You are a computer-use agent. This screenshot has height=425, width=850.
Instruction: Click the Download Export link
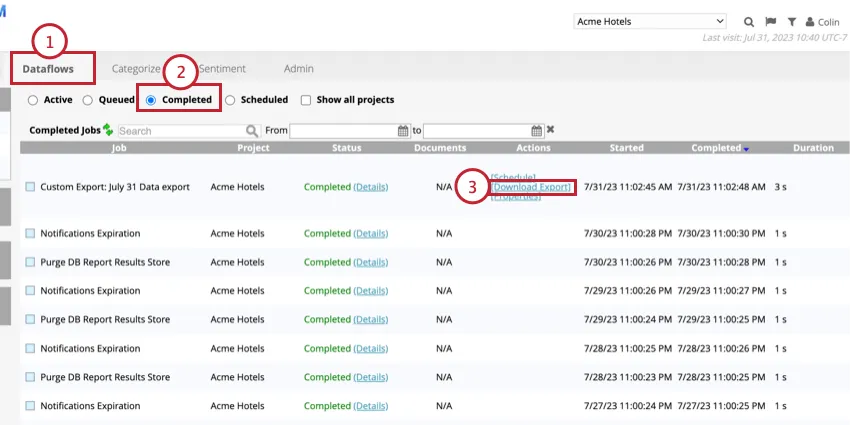click(532, 187)
